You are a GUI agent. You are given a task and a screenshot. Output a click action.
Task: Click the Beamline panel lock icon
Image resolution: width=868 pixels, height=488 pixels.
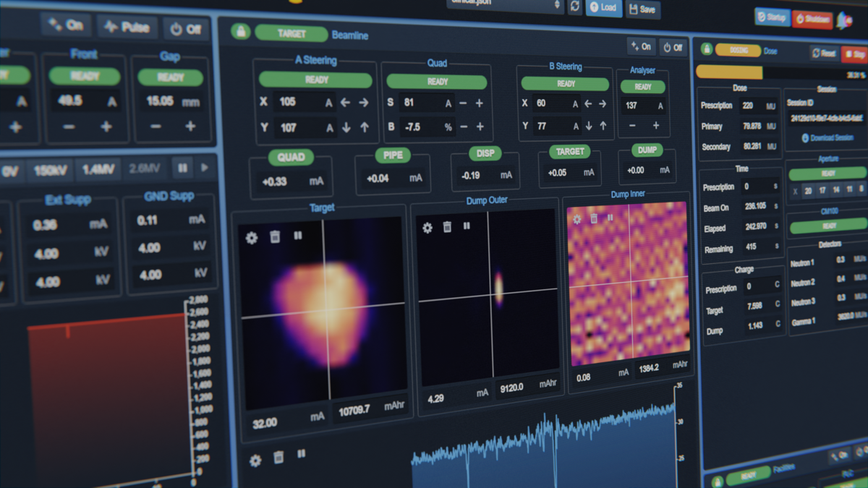pos(240,32)
